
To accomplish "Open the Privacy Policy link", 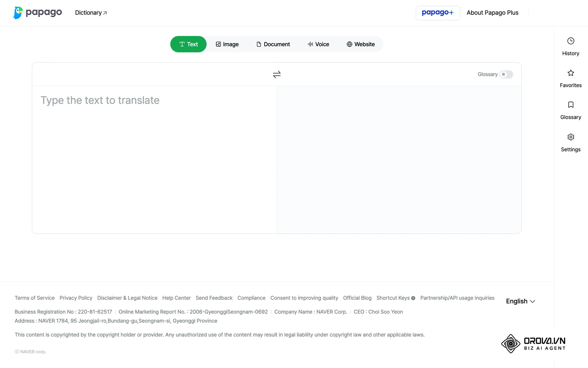I will click(x=76, y=298).
